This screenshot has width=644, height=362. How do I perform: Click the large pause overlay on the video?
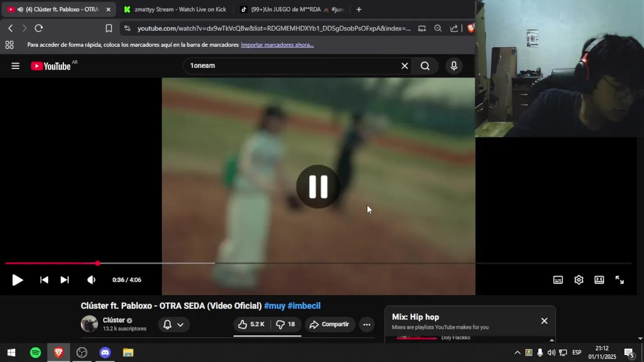318,187
